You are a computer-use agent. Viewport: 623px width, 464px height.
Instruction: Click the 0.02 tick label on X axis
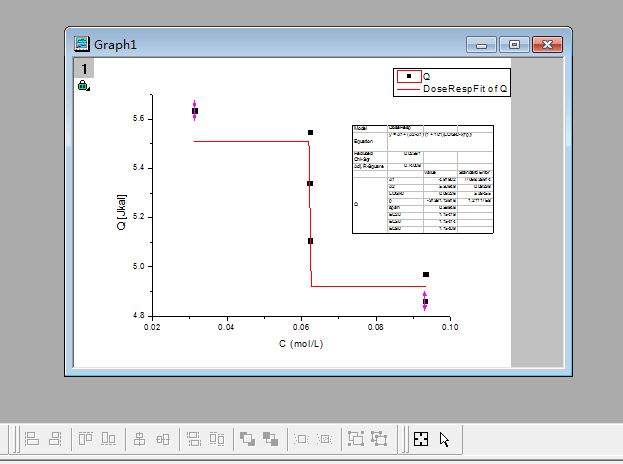[152, 327]
